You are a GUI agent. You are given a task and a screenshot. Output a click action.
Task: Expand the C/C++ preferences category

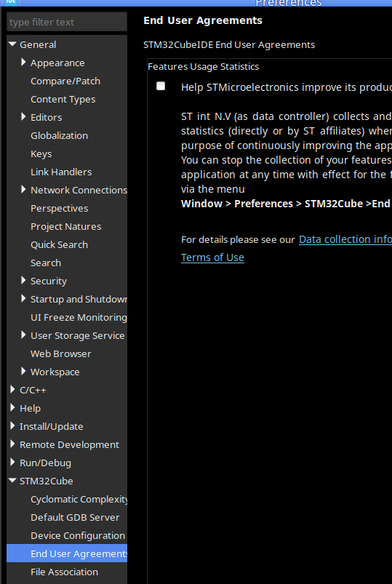click(12, 390)
